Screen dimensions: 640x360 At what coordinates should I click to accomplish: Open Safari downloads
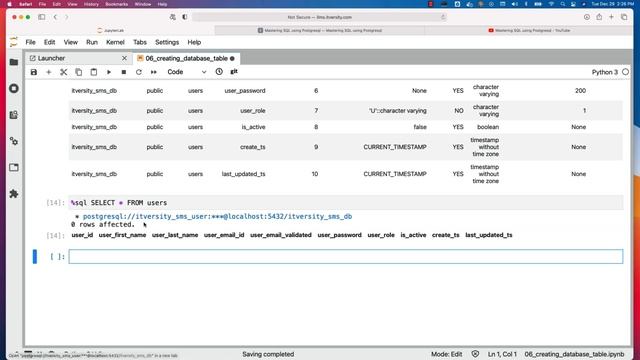coord(587,17)
